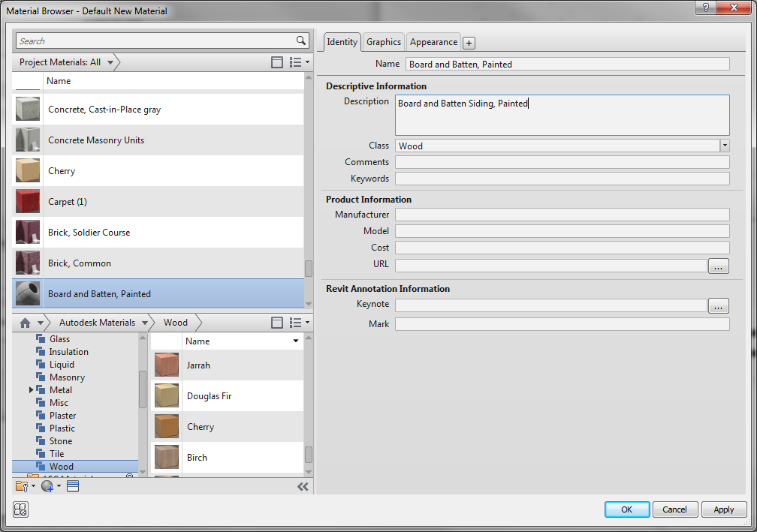Screen dimensions: 757x532
Task: Click the Mark field
Action: pos(562,324)
